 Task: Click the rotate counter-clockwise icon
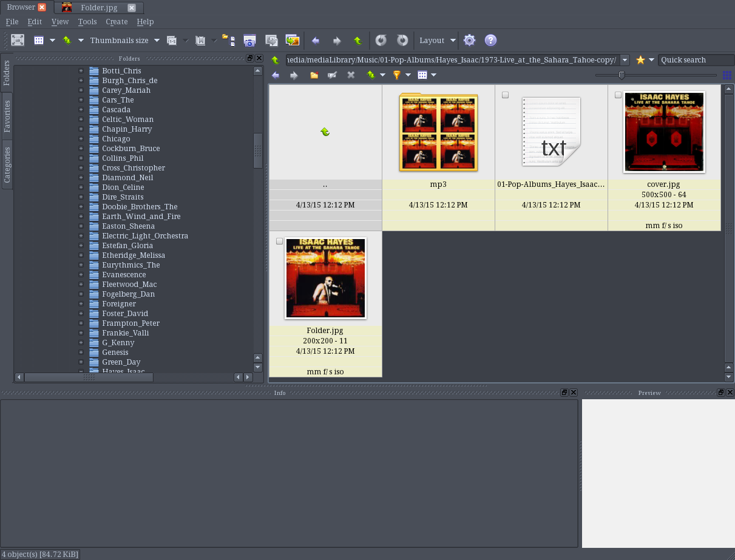tap(381, 41)
